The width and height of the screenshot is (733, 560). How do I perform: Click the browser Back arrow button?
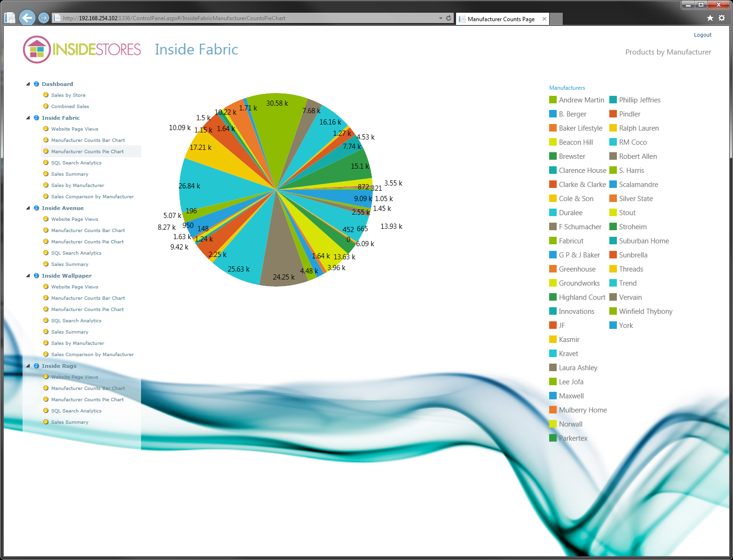point(27,18)
